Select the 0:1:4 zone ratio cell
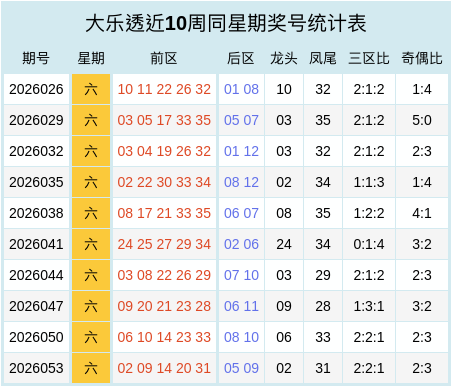Screen dimensions: 452x387 [x=369, y=244]
